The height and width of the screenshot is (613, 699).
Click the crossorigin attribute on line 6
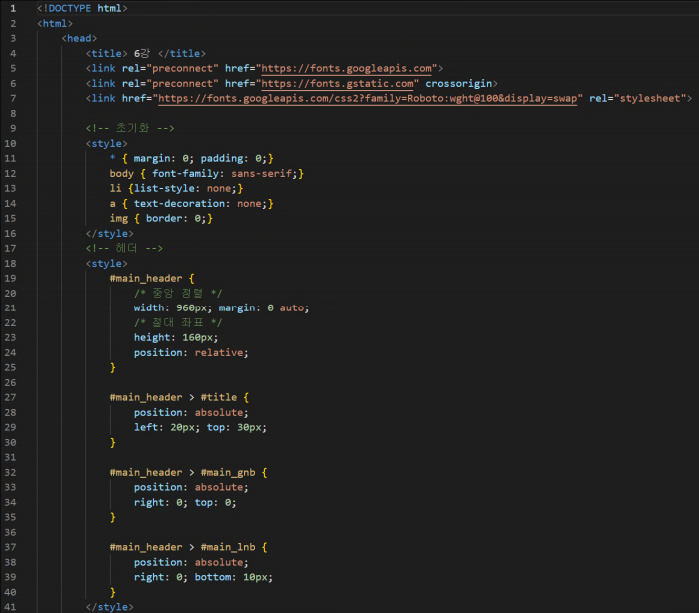point(461,84)
